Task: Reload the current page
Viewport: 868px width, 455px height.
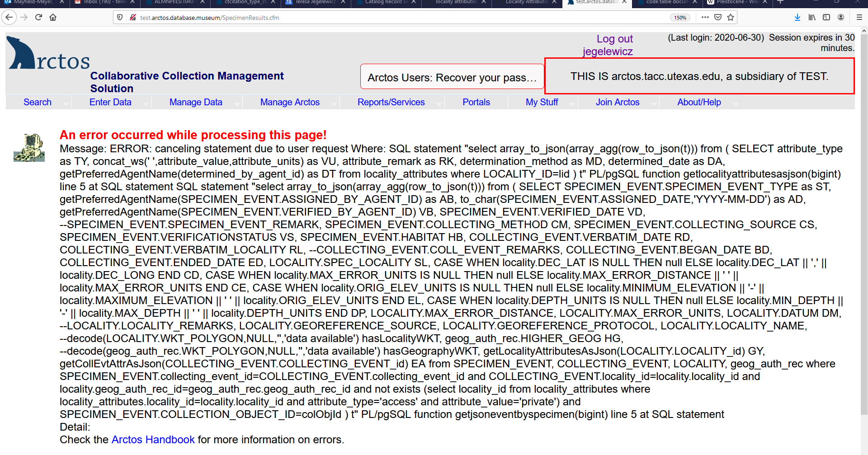Action: [x=38, y=18]
